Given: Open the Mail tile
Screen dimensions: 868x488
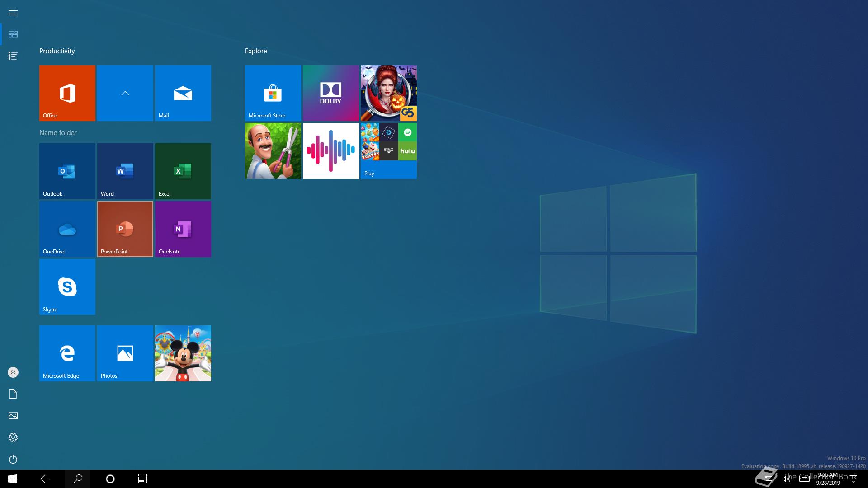Looking at the screenshot, I should 183,93.
